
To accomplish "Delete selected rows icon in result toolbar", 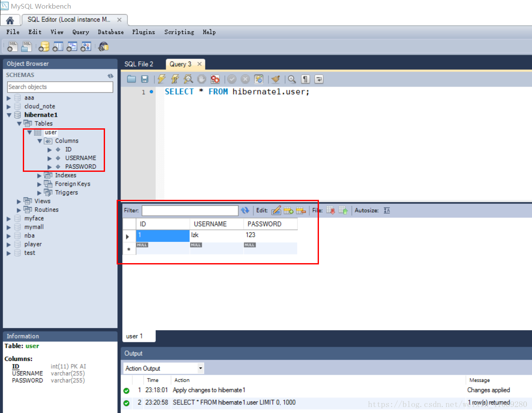I will point(301,210).
